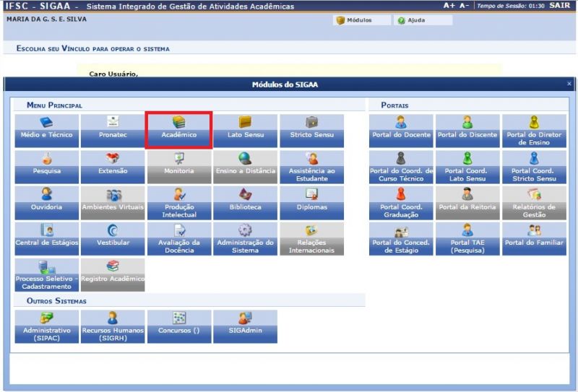Launch the Stricto Sensu module

(311, 131)
